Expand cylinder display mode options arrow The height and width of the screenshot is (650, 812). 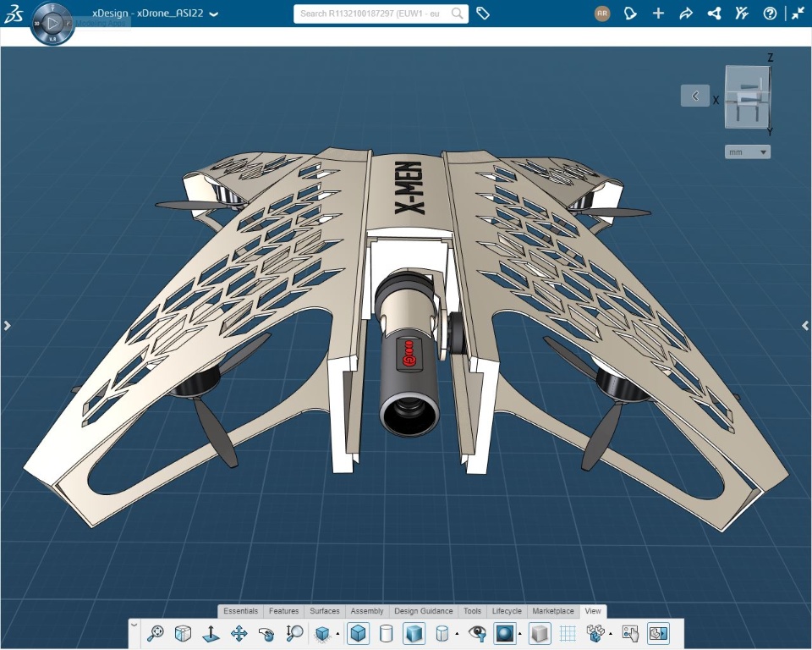(x=457, y=634)
